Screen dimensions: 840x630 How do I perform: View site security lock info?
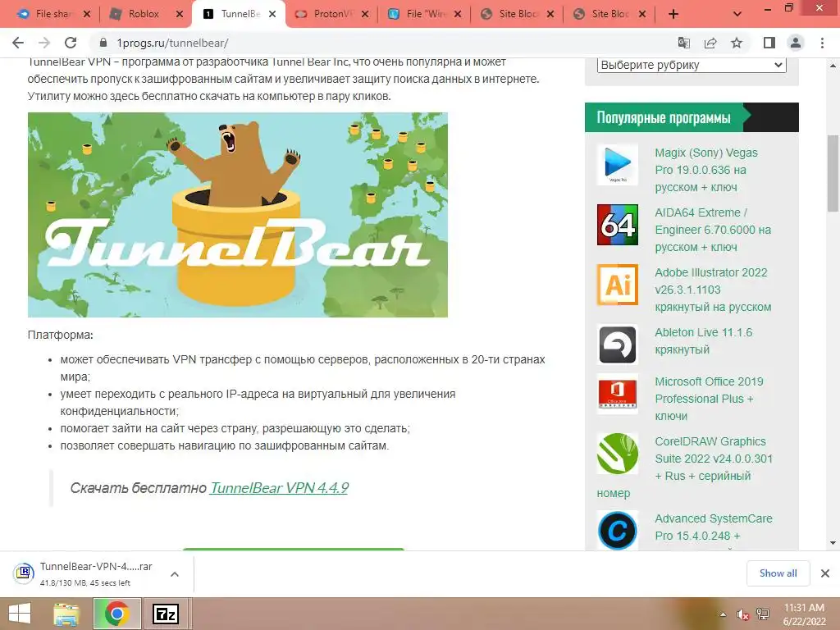[103, 43]
